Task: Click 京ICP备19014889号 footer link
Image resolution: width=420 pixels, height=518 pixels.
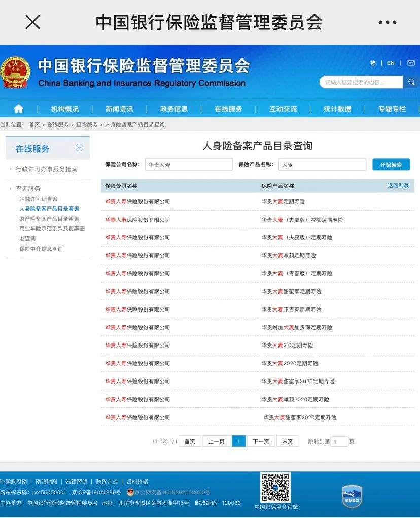Action: click(x=96, y=492)
